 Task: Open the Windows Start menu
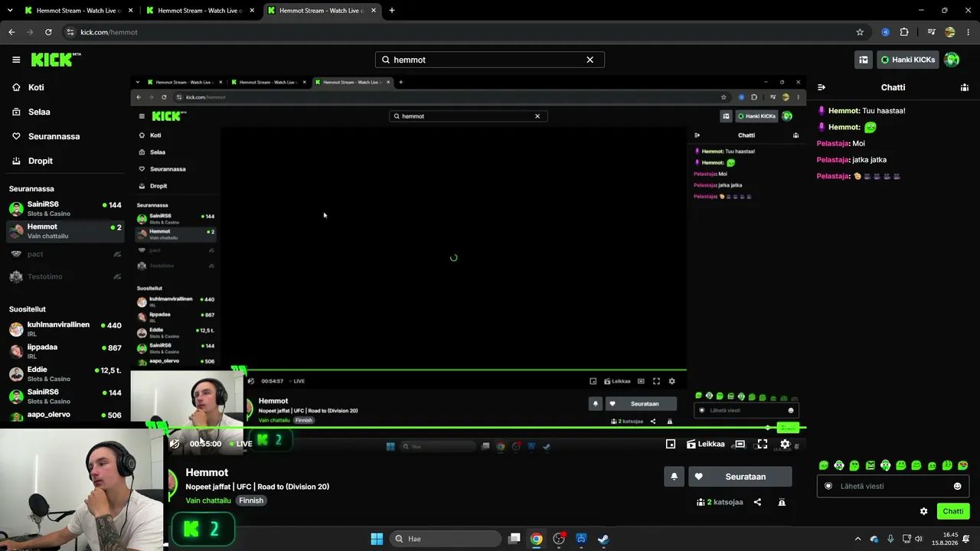click(x=377, y=539)
